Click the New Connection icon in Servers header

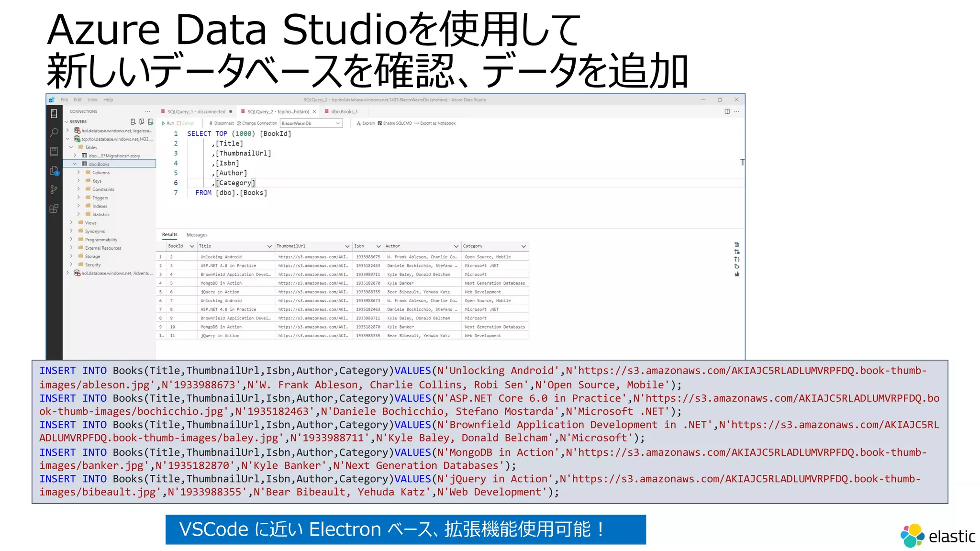click(x=133, y=121)
